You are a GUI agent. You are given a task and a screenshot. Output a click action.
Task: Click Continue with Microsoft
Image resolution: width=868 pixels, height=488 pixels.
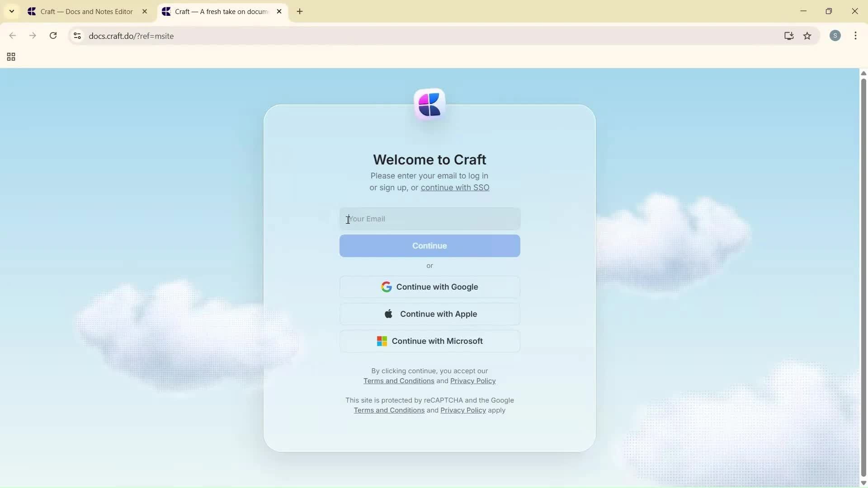429,341
